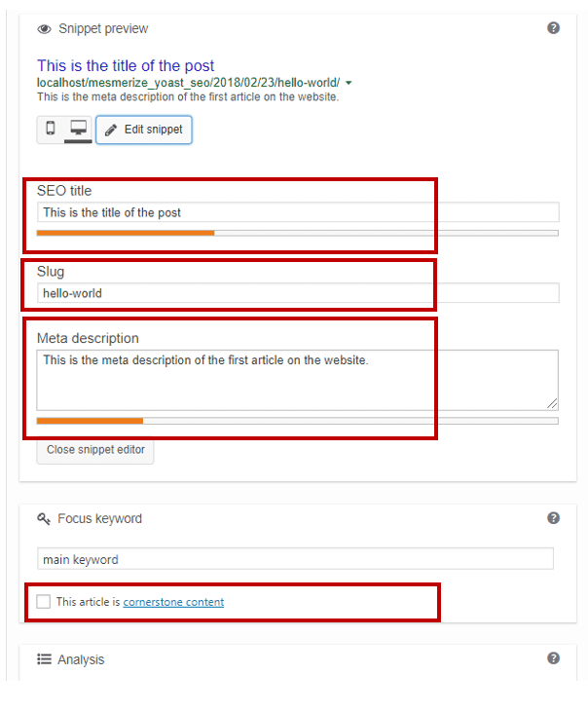The width and height of the screenshot is (588, 712).
Task: Click the key icon beside Focus keyword
Action: pyautogui.click(x=44, y=519)
